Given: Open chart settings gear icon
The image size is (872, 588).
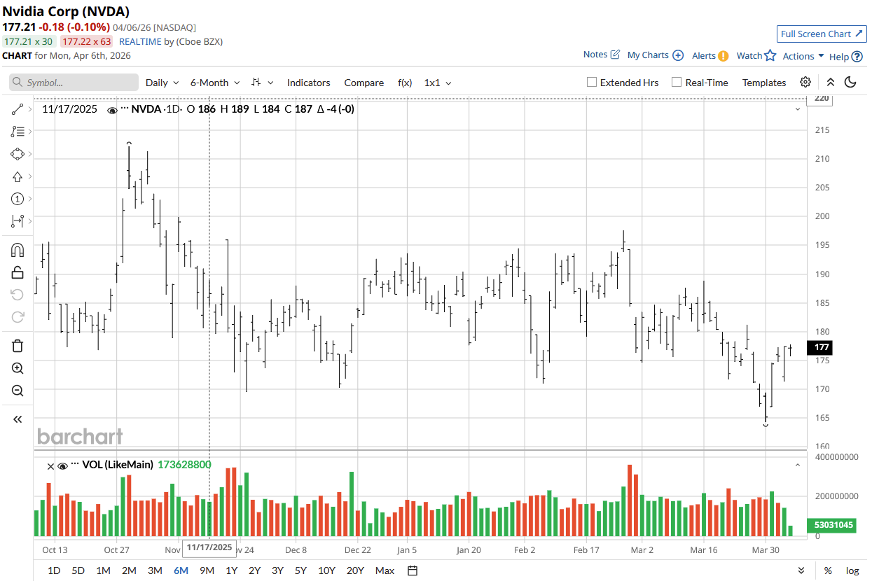Looking at the screenshot, I should (x=805, y=82).
